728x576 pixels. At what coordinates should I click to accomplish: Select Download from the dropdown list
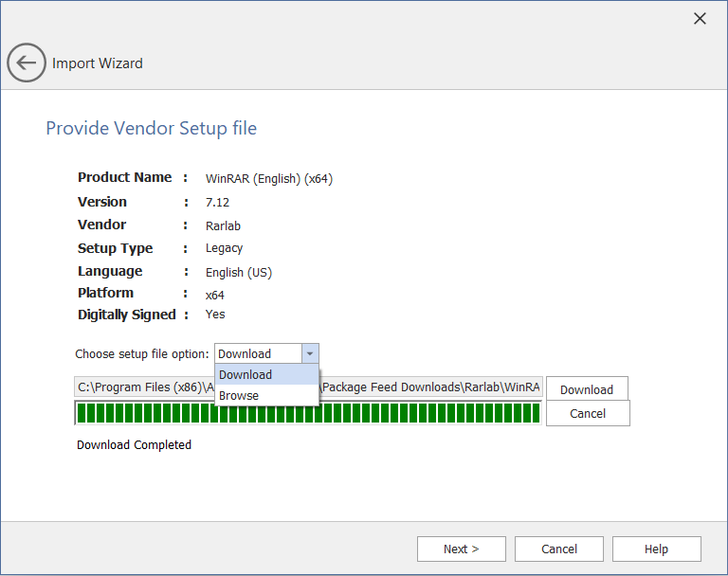coord(267,374)
